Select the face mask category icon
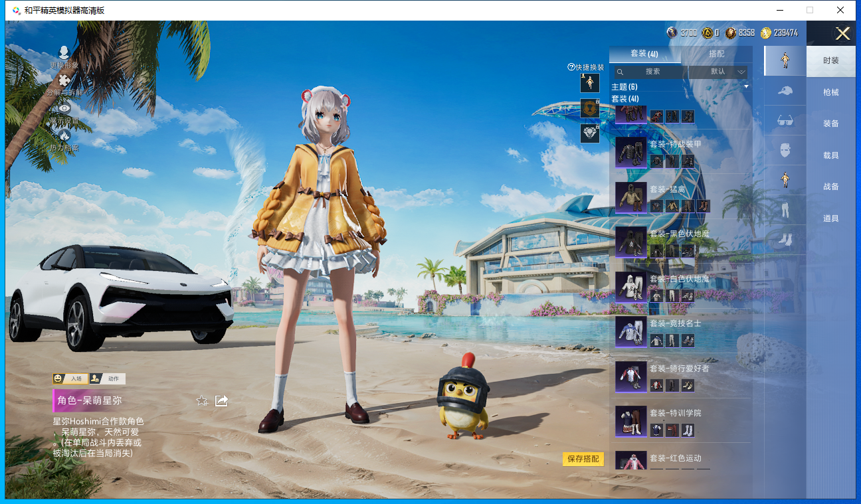The height and width of the screenshot is (504, 861). (x=785, y=150)
